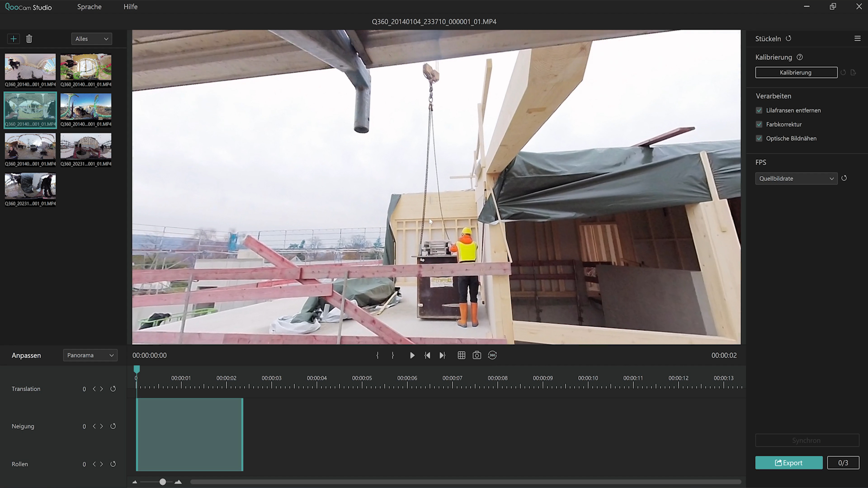
Task: Reset the FPS setting with the refresh icon
Action: pyautogui.click(x=844, y=178)
